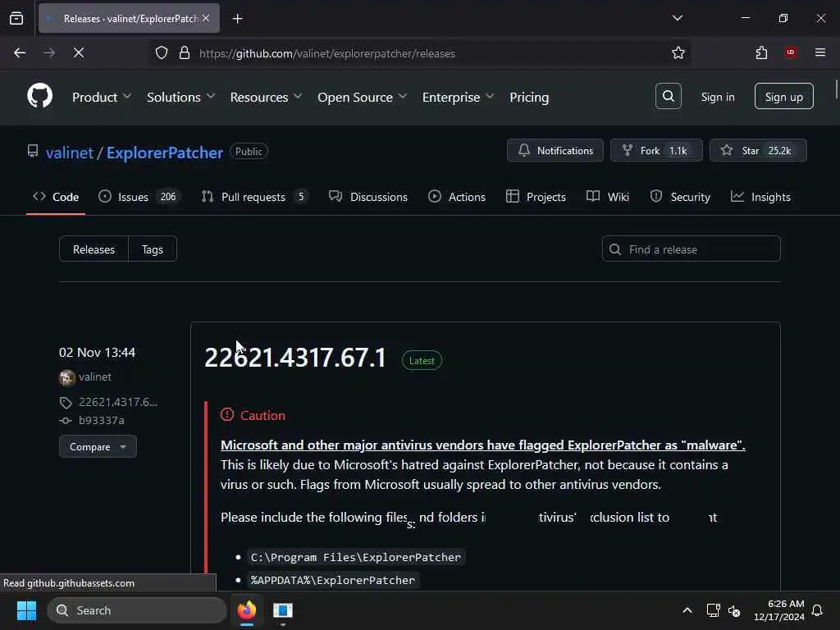Star the repository with the Star button
Viewport: 840px width, 630px height.
click(x=757, y=151)
